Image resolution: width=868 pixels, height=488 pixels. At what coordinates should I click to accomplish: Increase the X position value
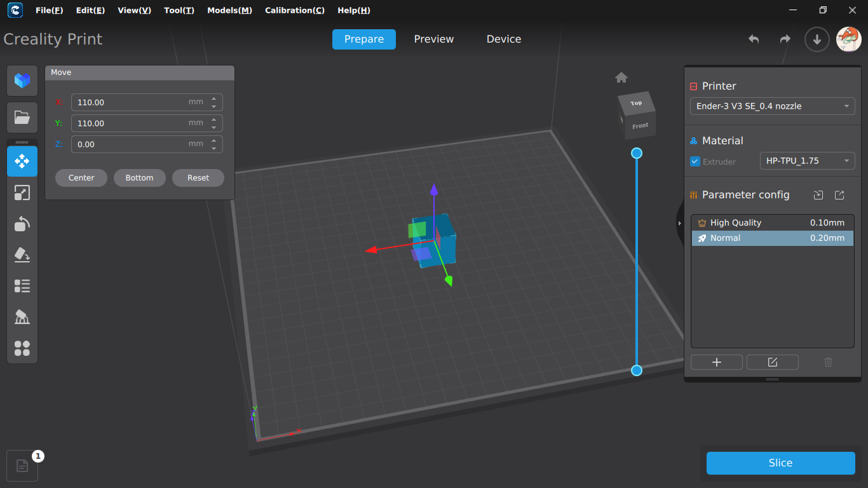click(214, 98)
